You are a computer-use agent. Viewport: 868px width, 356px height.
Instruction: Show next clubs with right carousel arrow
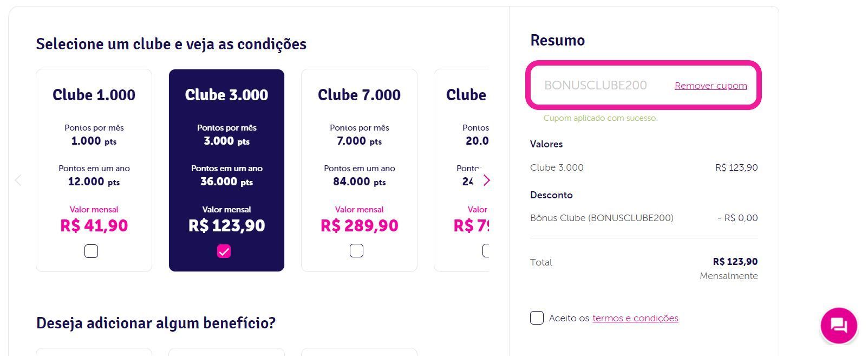click(486, 180)
